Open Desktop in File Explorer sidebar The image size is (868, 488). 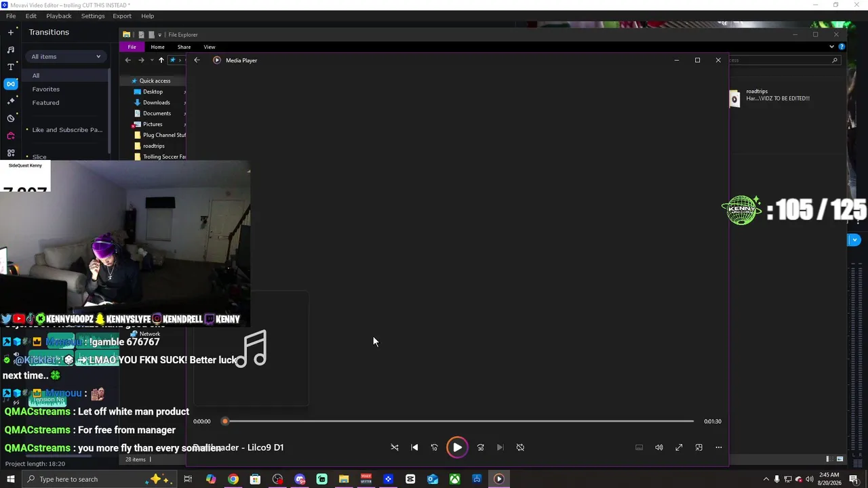pos(153,91)
